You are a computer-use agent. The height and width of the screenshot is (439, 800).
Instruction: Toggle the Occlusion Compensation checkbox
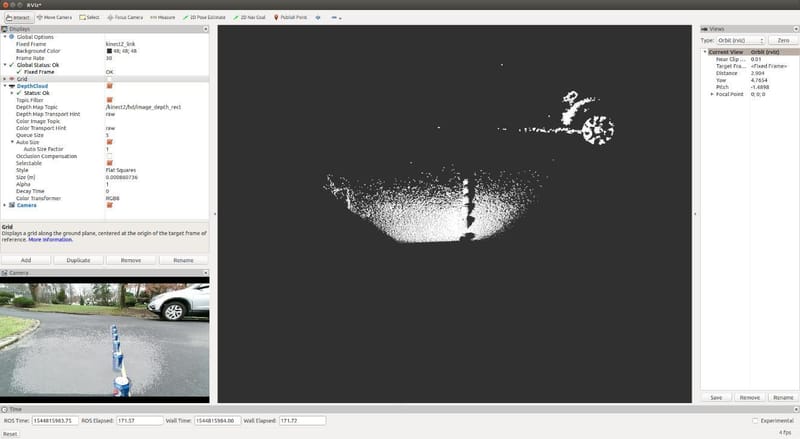(x=109, y=156)
